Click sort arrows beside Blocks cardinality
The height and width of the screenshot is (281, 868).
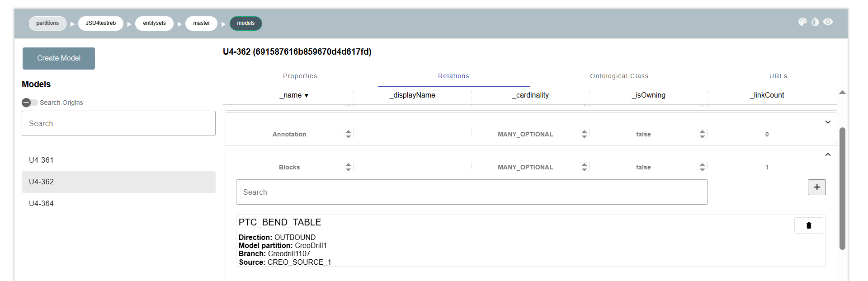tap(584, 167)
